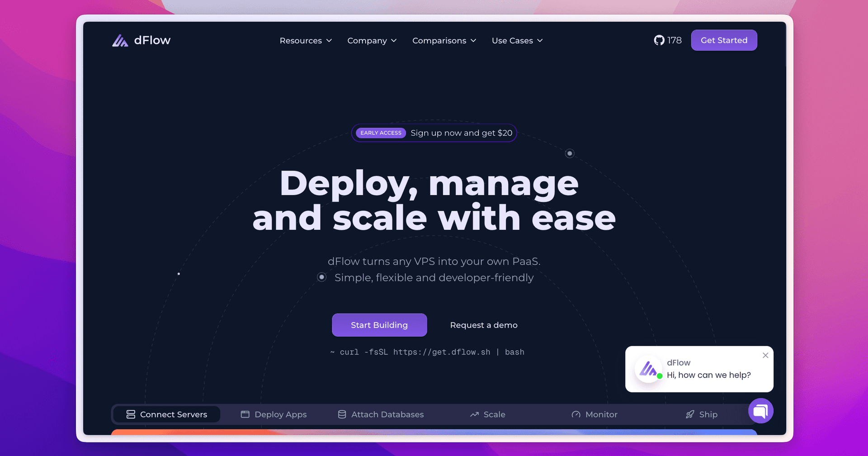868x456 pixels.
Task: Click the Connect Servers server icon
Action: (x=130, y=414)
